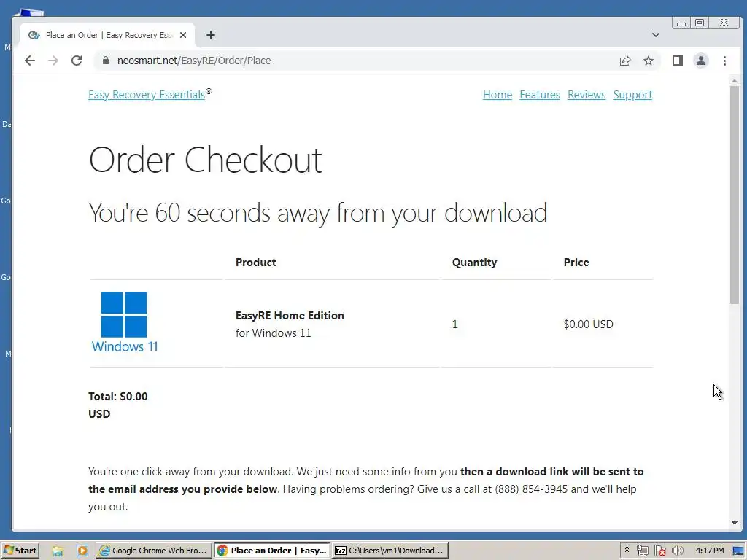
Task: Open the Features page link
Action: pos(540,94)
